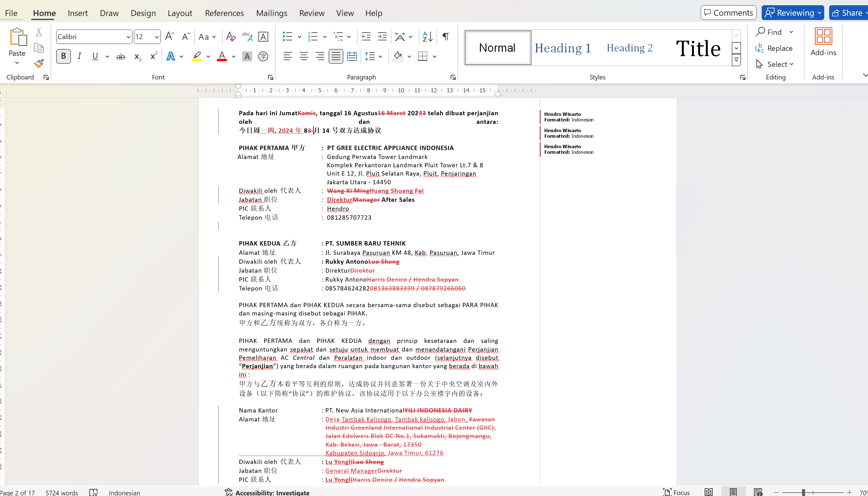Viewport: 868px width, 496px height.
Task: Toggle Strikethrough formatting
Action: tap(121, 56)
